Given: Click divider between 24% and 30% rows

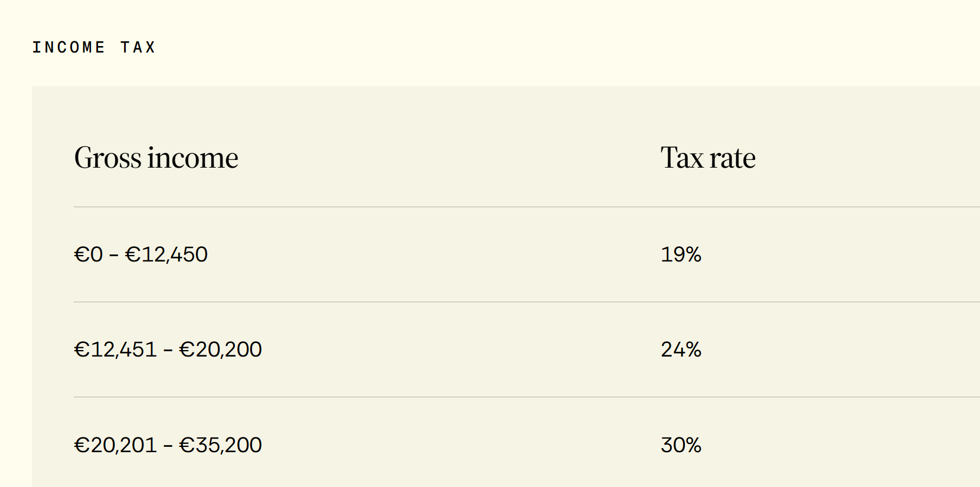Looking at the screenshot, I should [527, 397].
